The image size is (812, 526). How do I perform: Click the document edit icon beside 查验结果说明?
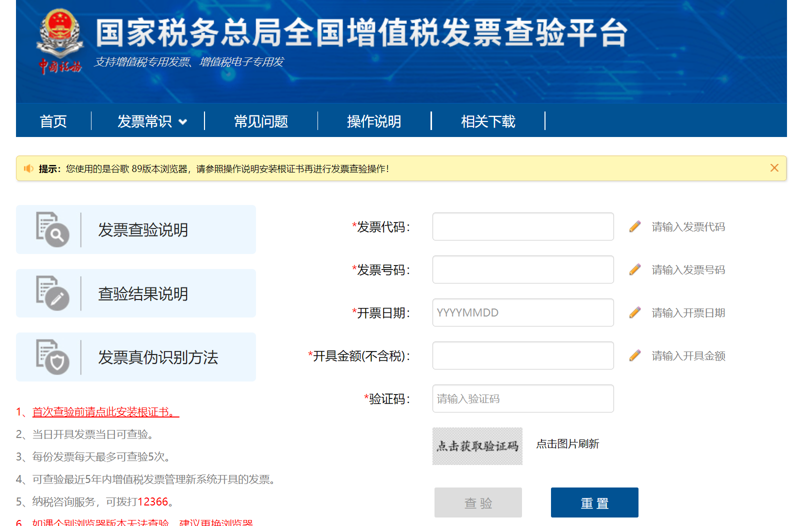tap(52, 293)
